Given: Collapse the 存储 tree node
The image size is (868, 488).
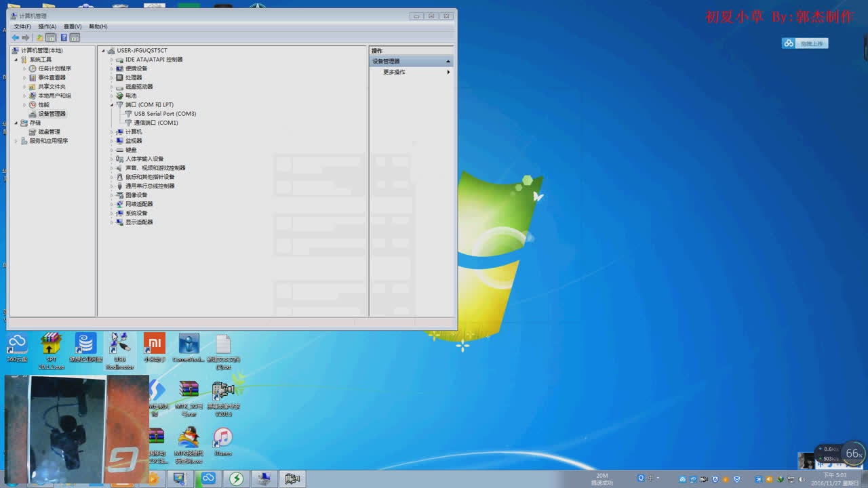Looking at the screenshot, I should (16, 123).
